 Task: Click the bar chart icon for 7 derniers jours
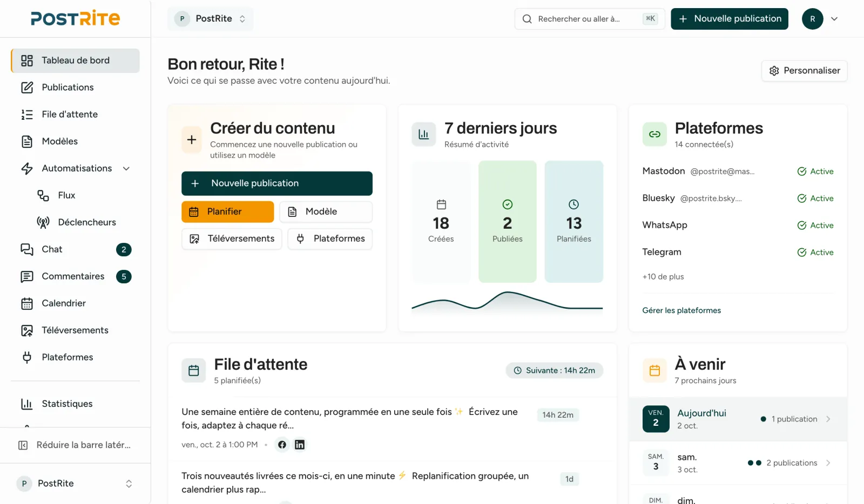(424, 134)
